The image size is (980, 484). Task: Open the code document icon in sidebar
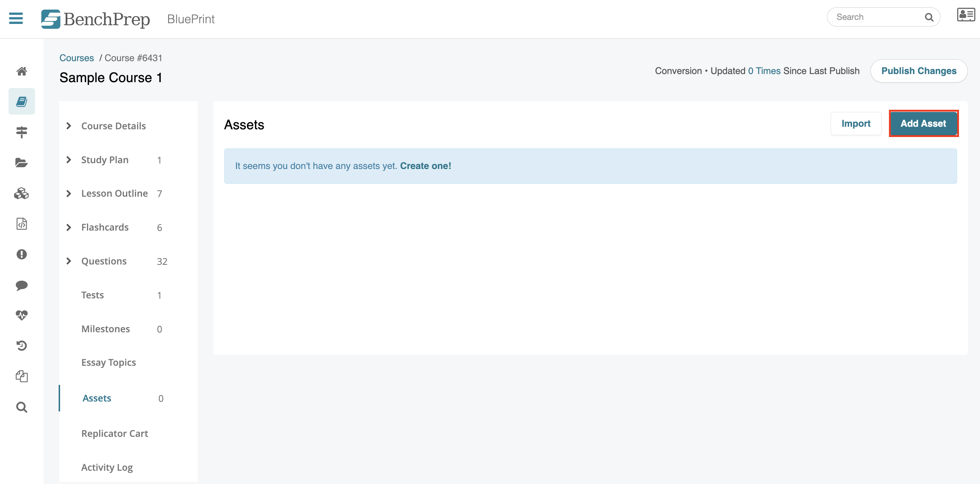click(x=22, y=224)
